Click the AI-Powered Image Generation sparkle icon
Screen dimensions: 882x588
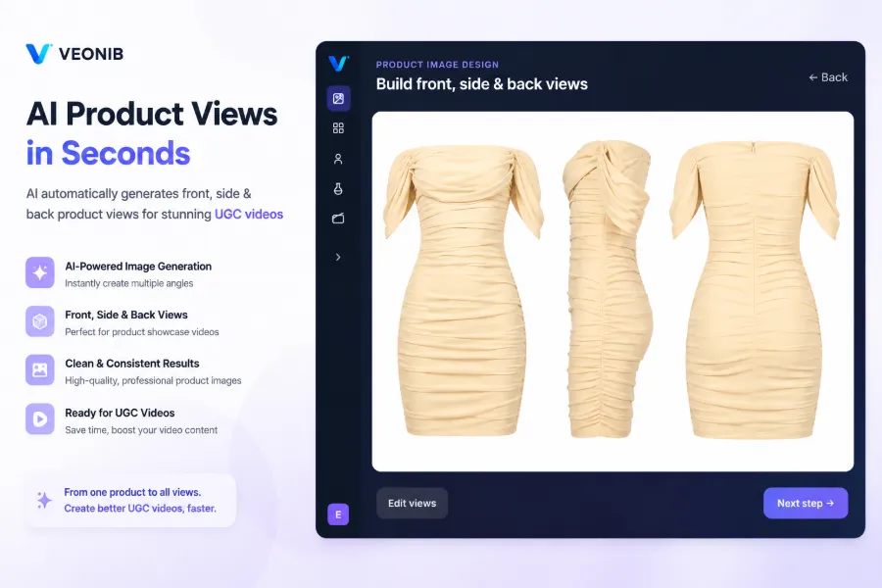click(x=40, y=272)
